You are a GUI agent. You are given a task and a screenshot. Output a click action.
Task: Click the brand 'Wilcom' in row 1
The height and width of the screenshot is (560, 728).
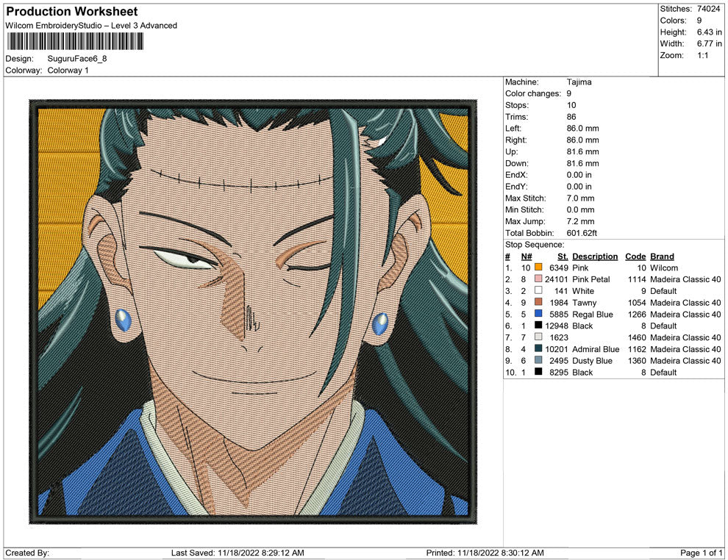664,268
